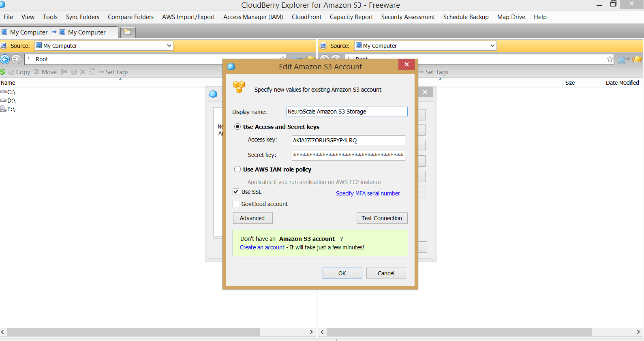The image size is (644, 341).
Task: Click Move in left pane toolbar
Action: (x=45, y=72)
